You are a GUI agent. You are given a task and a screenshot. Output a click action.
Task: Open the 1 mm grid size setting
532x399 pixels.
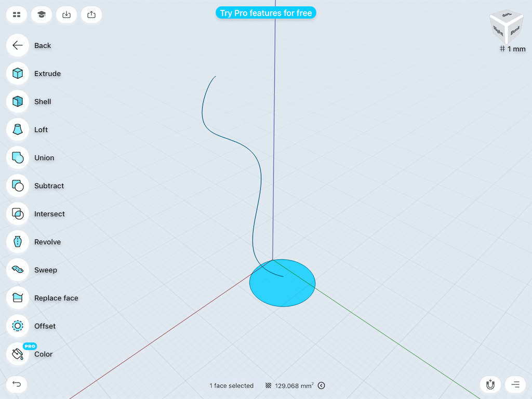click(x=513, y=49)
